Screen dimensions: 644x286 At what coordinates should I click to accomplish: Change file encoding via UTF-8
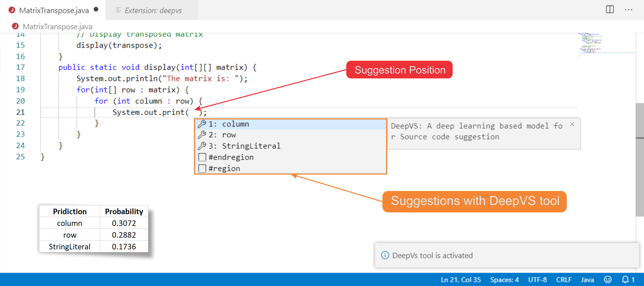pyautogui.click(x=537, y=280)
